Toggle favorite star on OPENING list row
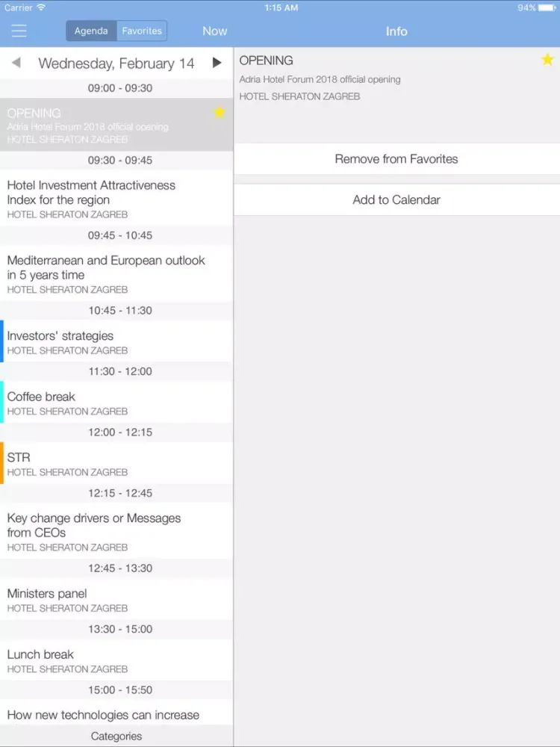Screen dimensions: 560x747 pyautogui.click(x=219, y=113)
